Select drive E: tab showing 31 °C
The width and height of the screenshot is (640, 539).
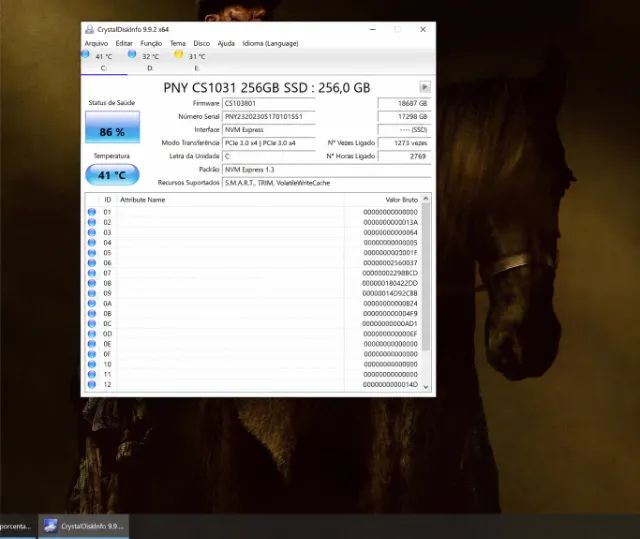(x=197, y=62)
